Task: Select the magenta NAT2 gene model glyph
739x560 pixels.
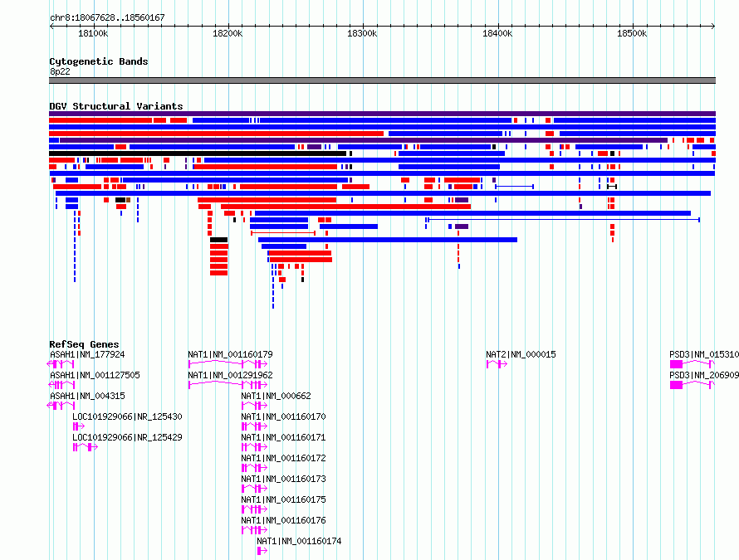Action: [x=497, y=364]
